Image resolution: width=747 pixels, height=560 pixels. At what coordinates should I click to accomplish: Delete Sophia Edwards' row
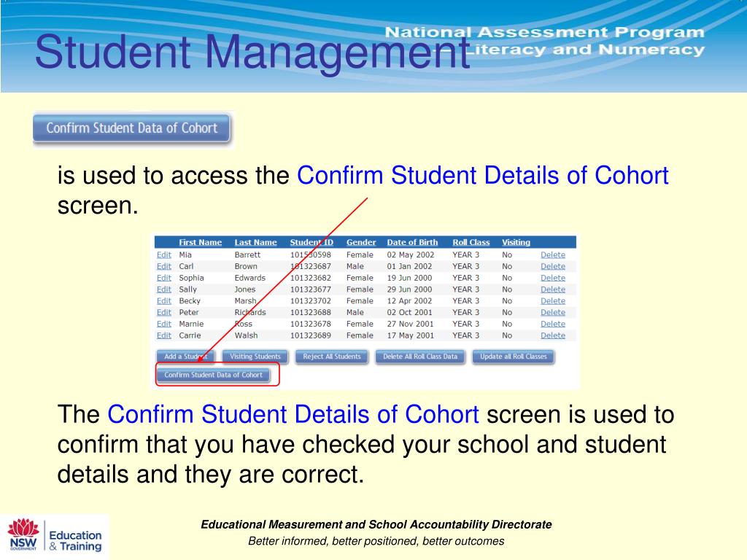553,278
